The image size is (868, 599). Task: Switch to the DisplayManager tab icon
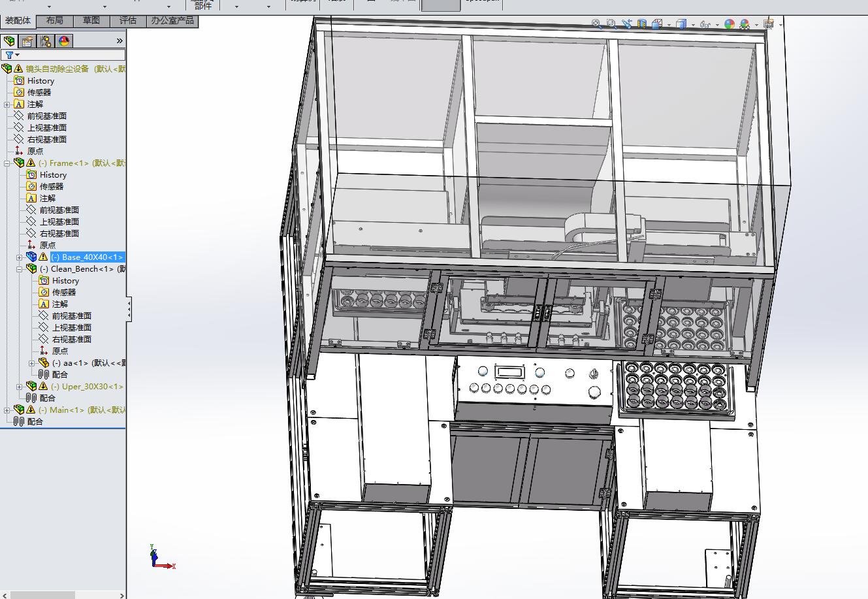pyautogui.click(x=64, y=41)
